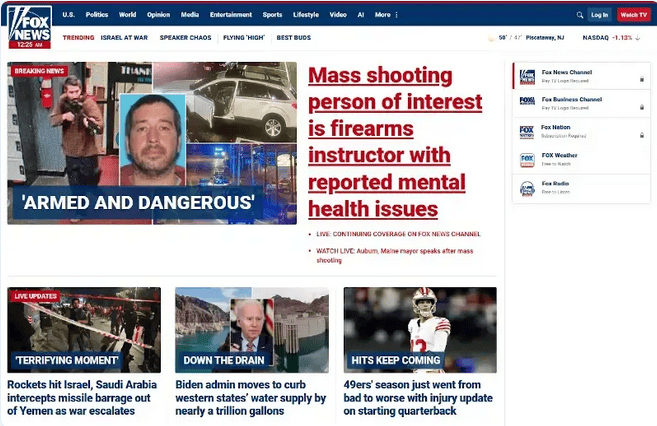Open the 'ARMED AND DANGEROUS' main story image

coord(152,143)
